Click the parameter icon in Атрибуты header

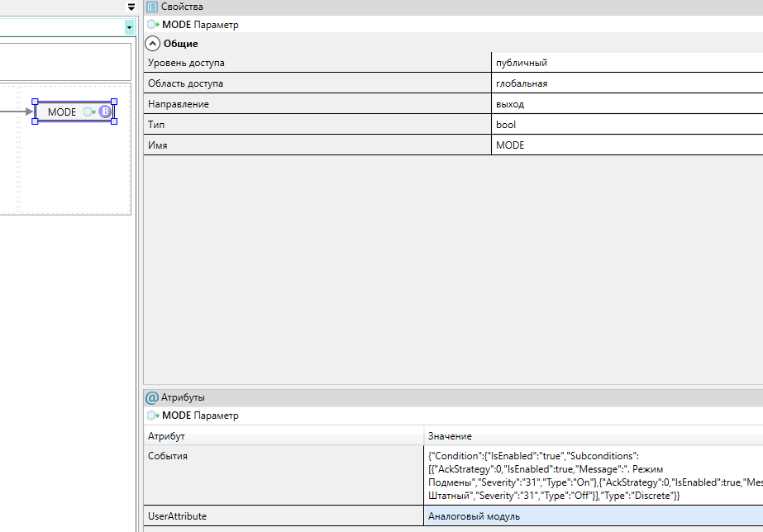[153, 416]
